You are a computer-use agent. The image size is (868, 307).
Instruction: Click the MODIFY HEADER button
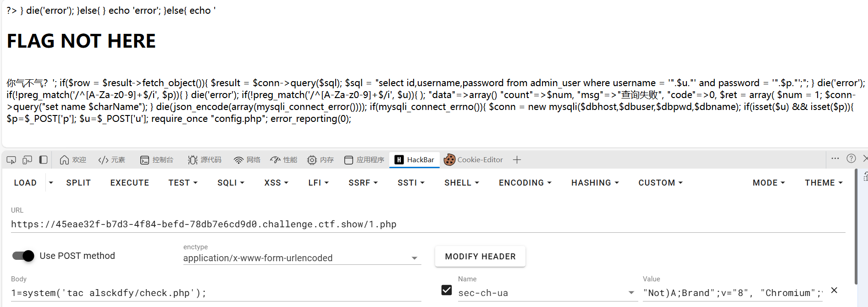pyautogui.click(x=480, y=257)
